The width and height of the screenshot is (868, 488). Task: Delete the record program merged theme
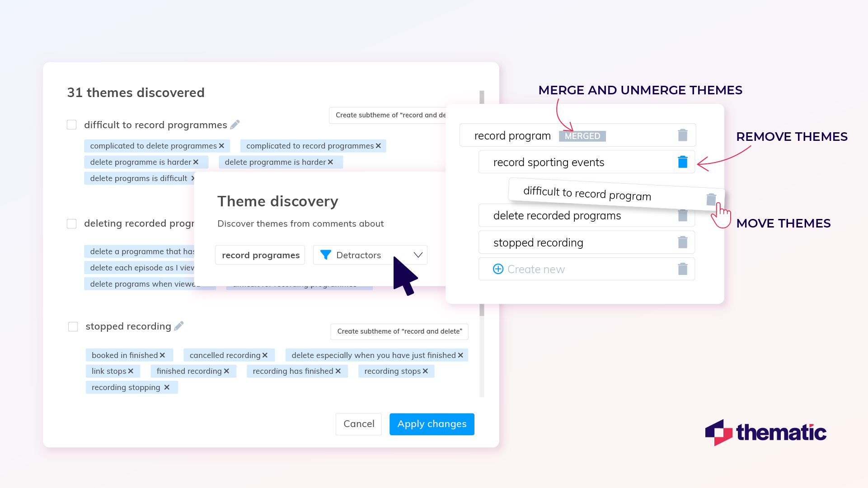tap(682, 135)
